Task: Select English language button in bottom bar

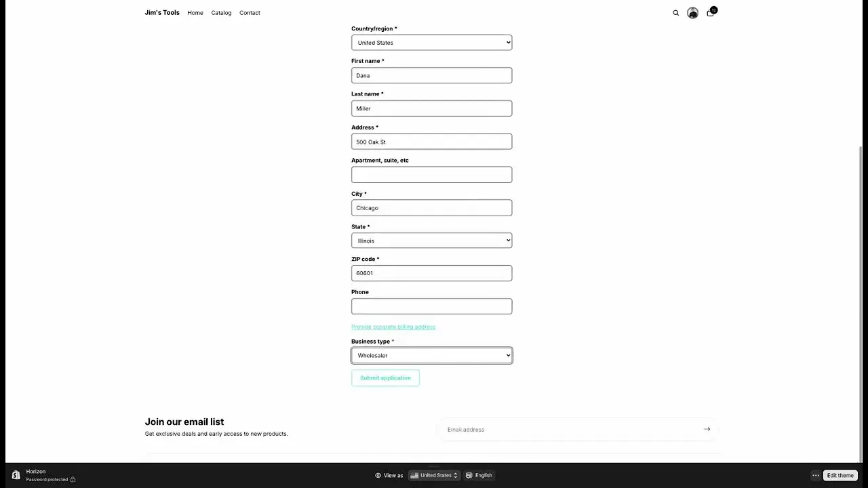Action: (479, 475)
